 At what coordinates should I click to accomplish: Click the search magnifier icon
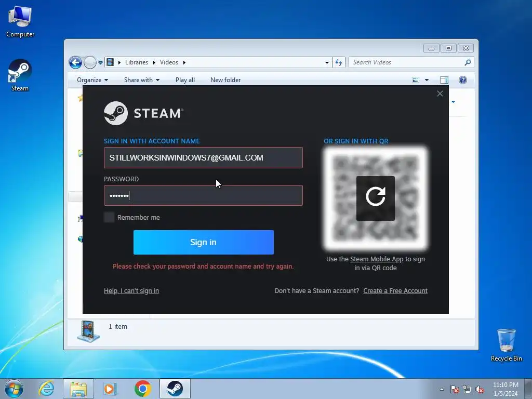click(468, 62)
